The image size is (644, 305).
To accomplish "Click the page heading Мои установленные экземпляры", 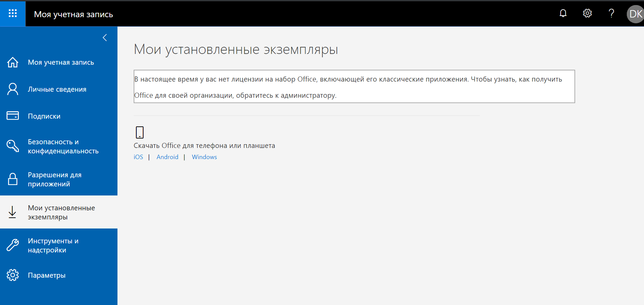I will click(x=236, y=49).
